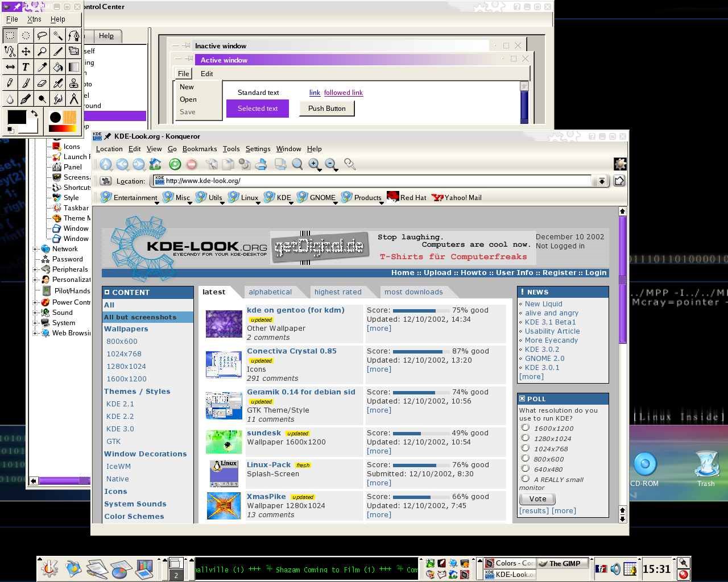The image size is (728, 582).
Task: Click the 'kde on gentoo' wallpaper thumbnail
Action: tap(224, 324)
